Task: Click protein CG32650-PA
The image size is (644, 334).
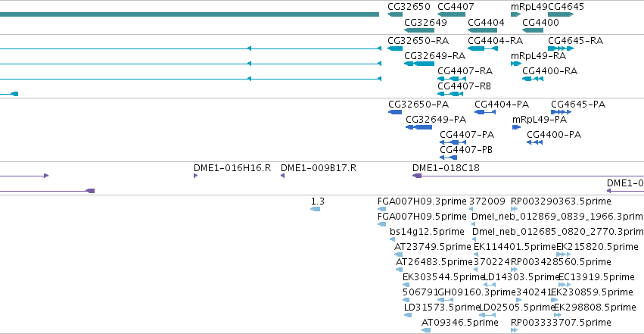Action: click(418, 105)
